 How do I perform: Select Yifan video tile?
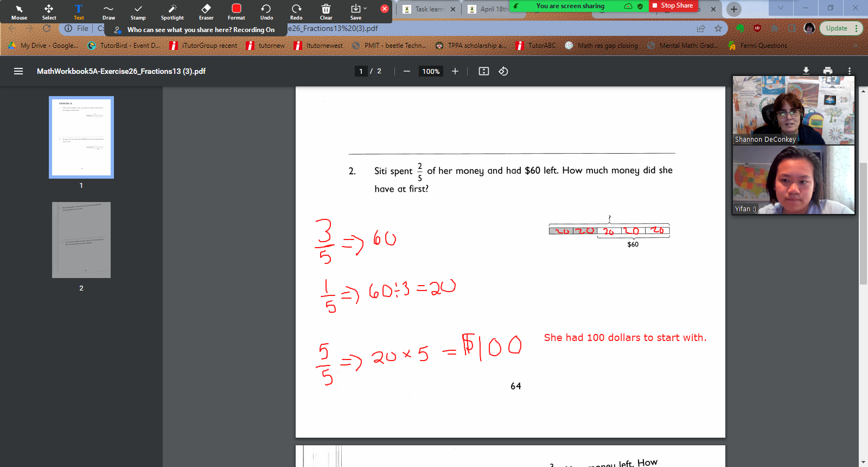(793, 179)
